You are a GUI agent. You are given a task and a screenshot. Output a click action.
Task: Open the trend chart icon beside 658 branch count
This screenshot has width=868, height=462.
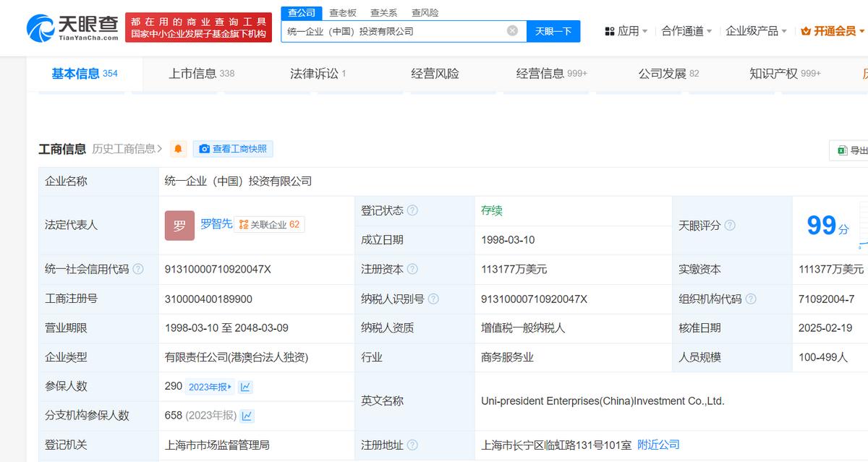pyautogui.click(x=247, y=416)
